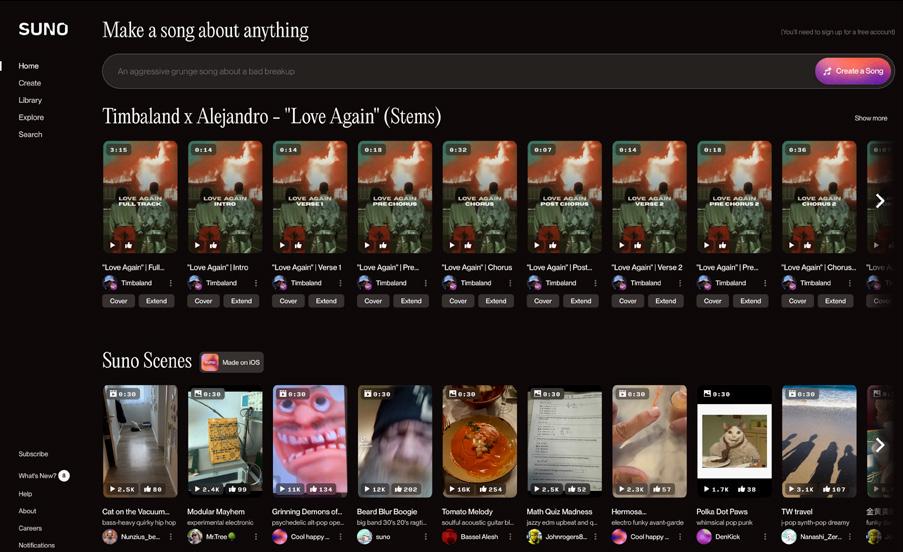The image size is (903, 552).
Task: Click the SUNO logo
Action: tap(43, 29)
